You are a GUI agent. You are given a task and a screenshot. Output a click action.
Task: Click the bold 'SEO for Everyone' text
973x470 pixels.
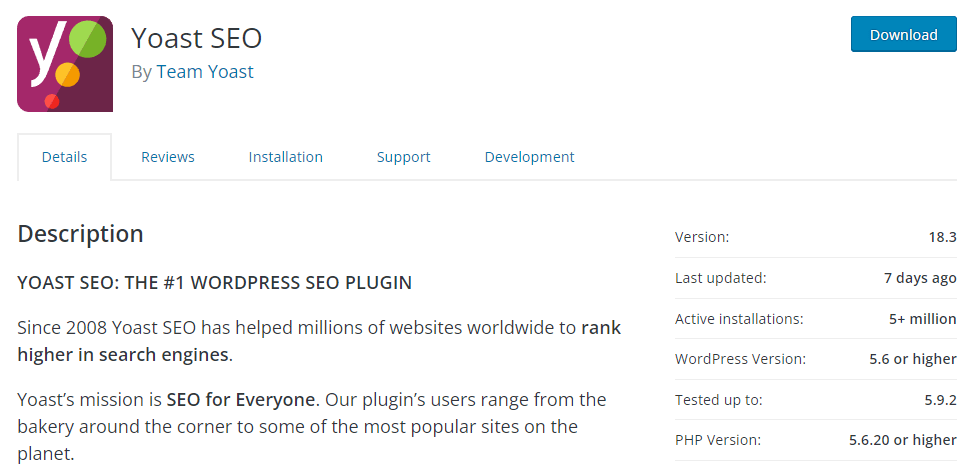tap(241, 399)
